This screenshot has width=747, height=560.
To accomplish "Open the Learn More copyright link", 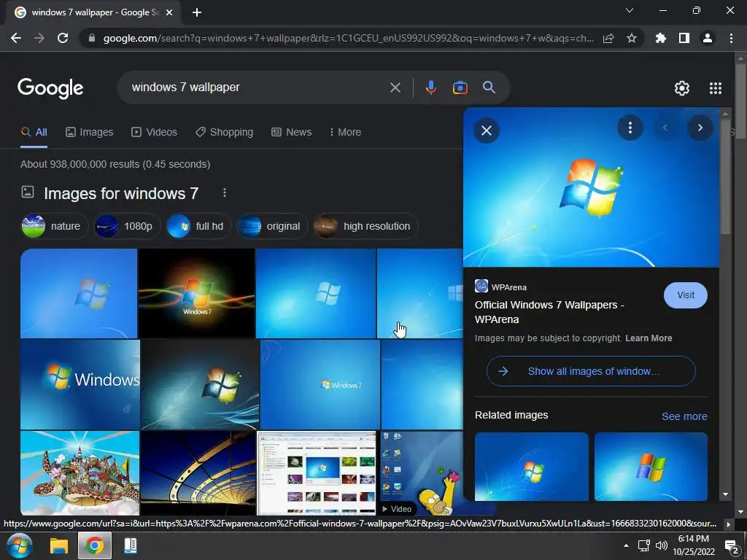I will coord(649,338).
